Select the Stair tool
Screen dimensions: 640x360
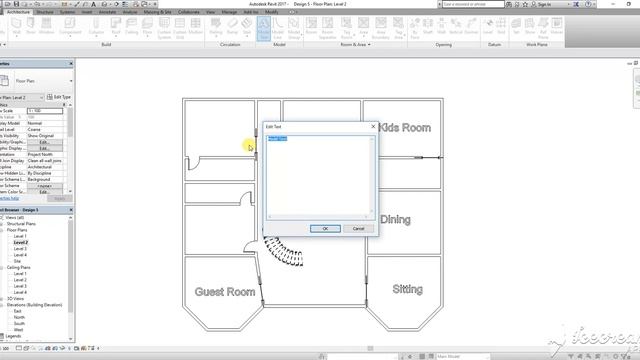pos(247,27)
